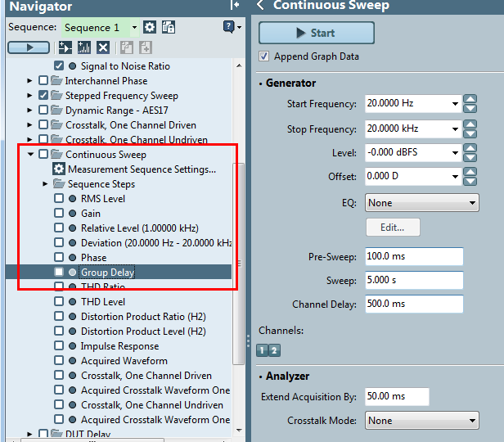This screenshot has width=504, height=442.
Task: Click the Sweep 5.000 s field
Action: pyautogui.click(x=414, y=280)
